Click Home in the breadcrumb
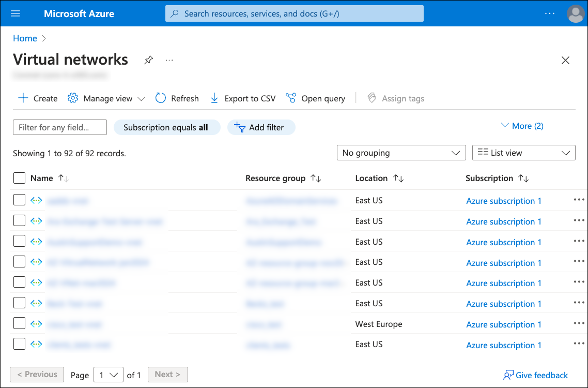 pos(25,38)
